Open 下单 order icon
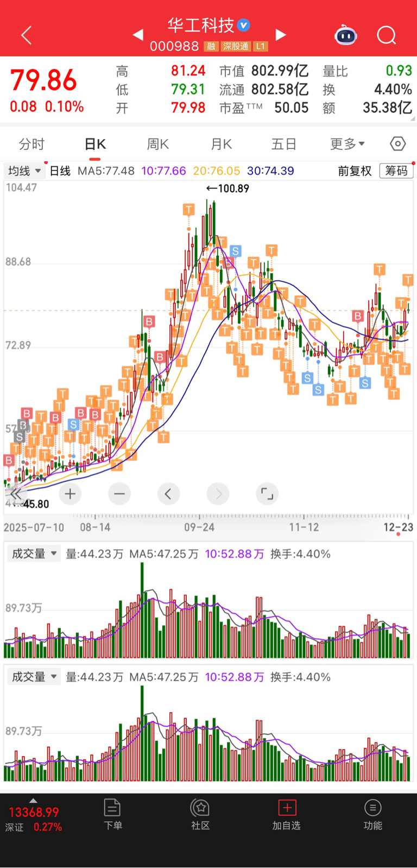417x868 pixels. (112, 814)
